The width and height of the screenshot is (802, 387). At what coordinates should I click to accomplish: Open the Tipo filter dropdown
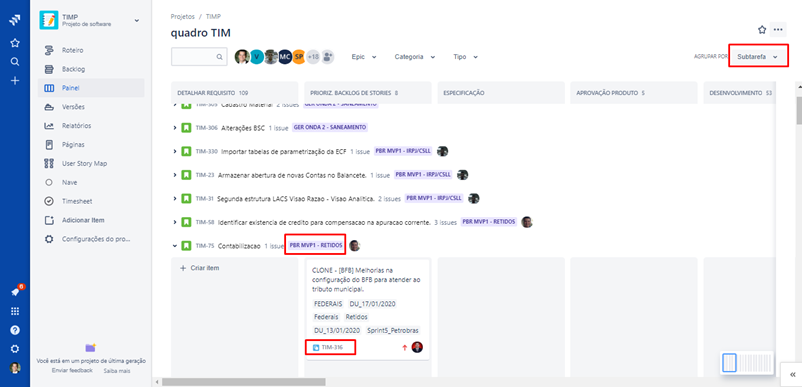[465, 57]
